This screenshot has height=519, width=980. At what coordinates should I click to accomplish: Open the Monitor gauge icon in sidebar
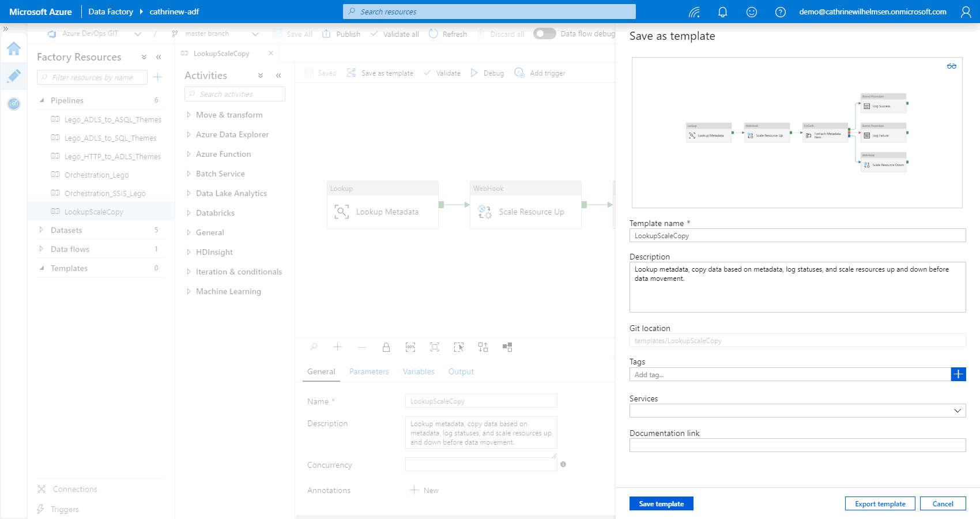point(14,104)
